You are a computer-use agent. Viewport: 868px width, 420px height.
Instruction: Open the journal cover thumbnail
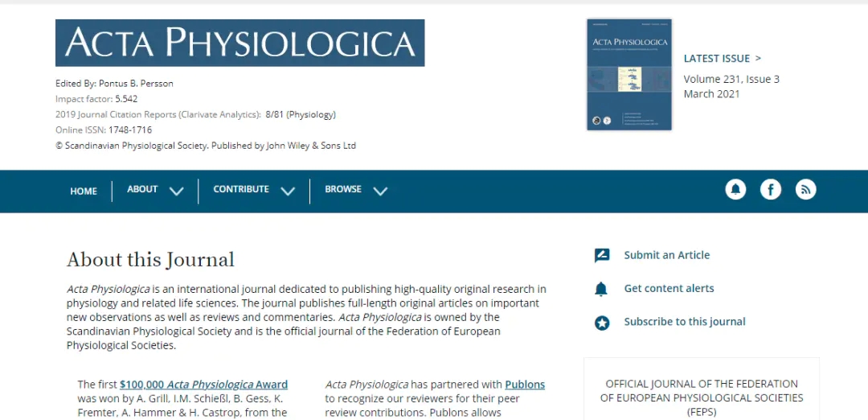point(628,74)
